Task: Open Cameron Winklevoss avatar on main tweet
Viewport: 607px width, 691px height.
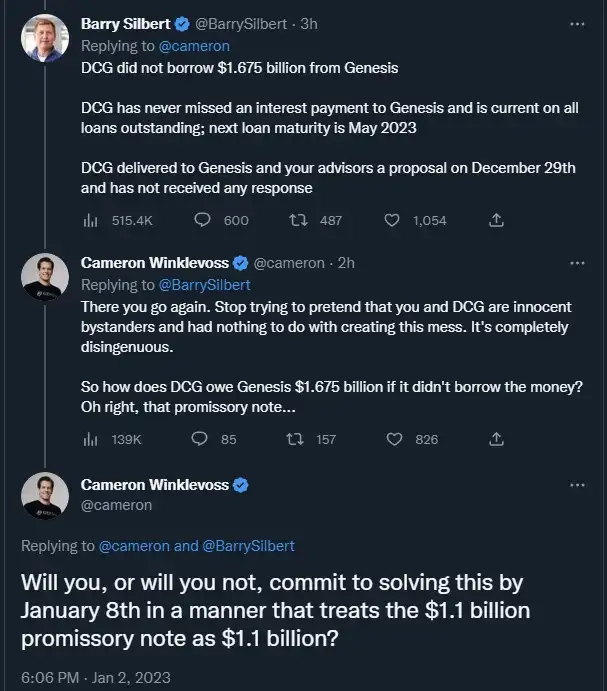Action: pos(45,496)
